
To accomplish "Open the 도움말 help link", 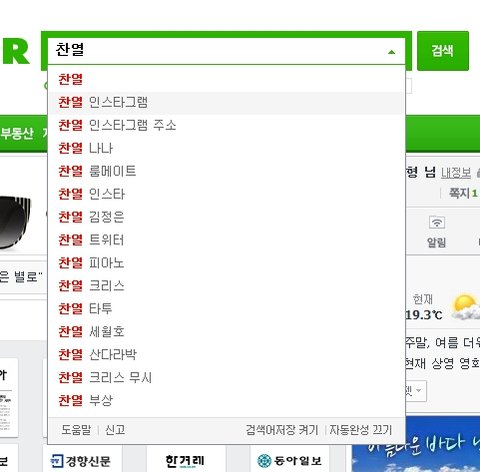I will click(x=76, y=430).
